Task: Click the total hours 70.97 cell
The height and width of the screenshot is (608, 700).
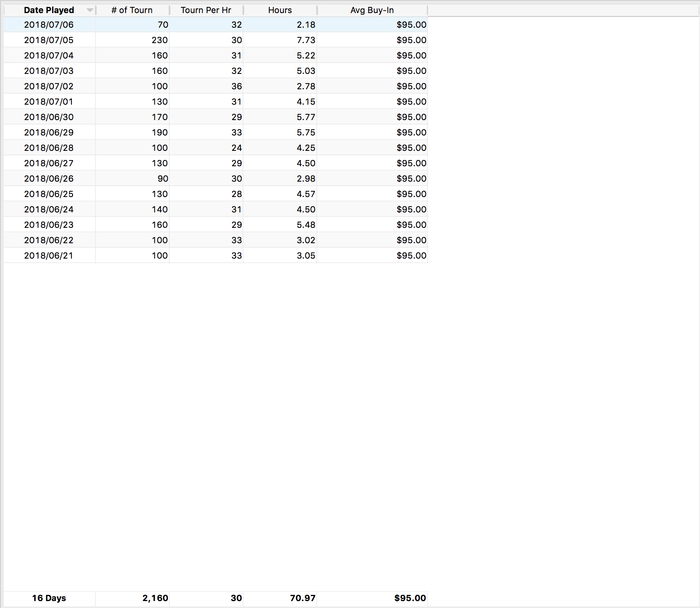Action: 280,598
